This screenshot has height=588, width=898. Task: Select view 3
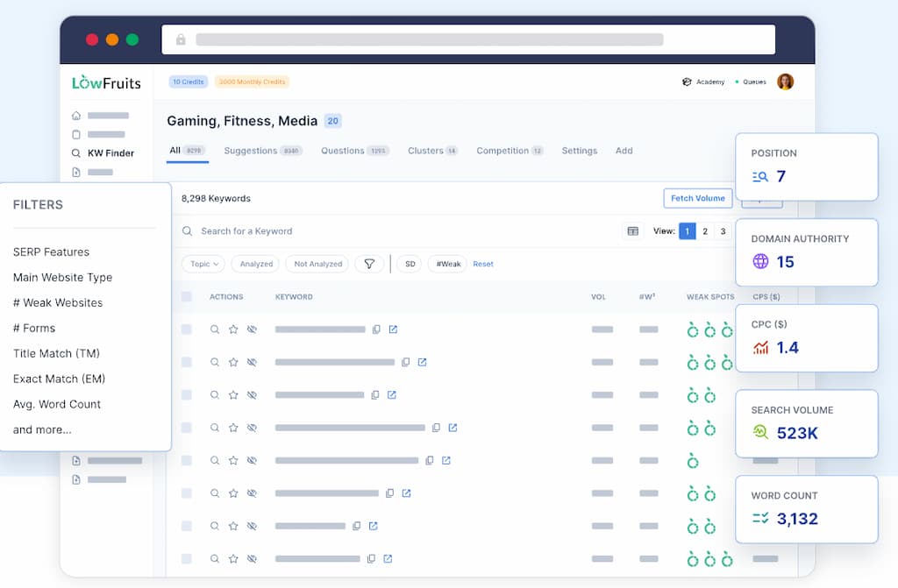723,231
